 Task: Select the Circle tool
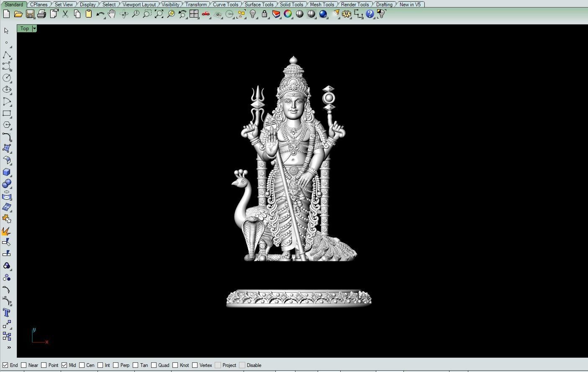pos(7,78)
